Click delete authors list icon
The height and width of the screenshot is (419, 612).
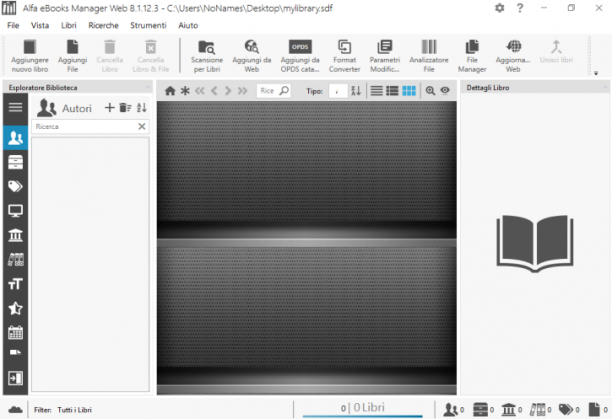pos(125,107)
